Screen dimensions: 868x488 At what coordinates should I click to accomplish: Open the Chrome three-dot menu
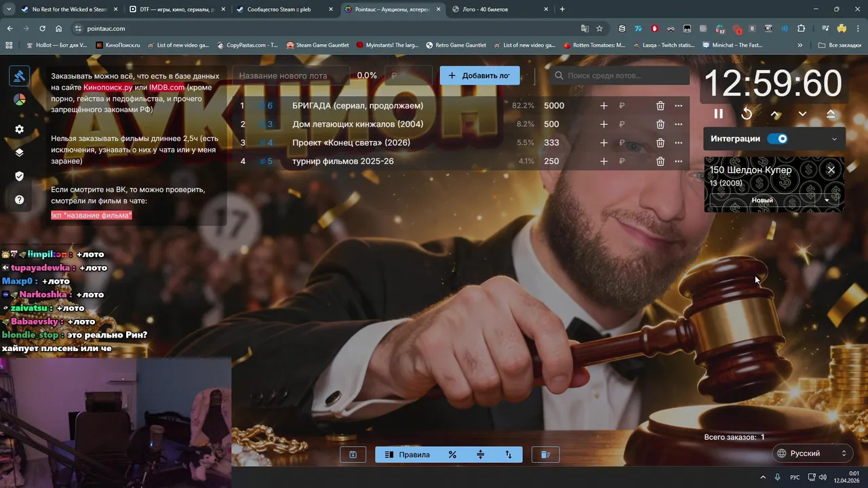(x=858, y=28)
